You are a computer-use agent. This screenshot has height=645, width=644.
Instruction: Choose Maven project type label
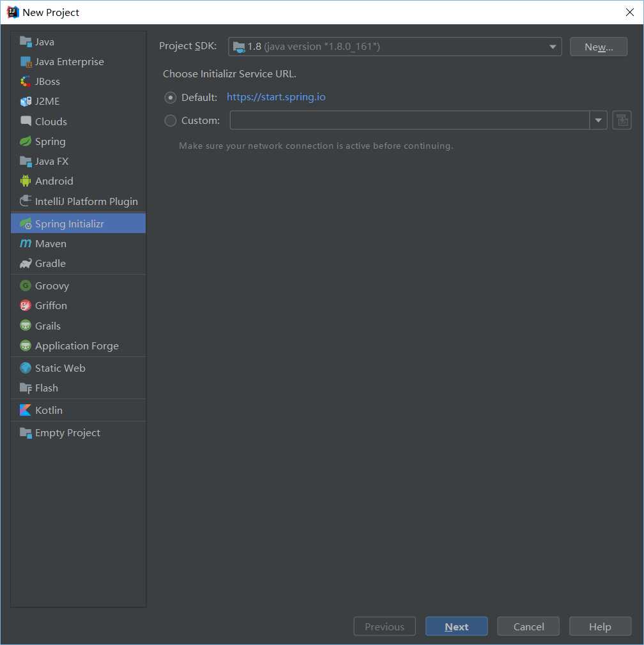[x=50, y=243]
